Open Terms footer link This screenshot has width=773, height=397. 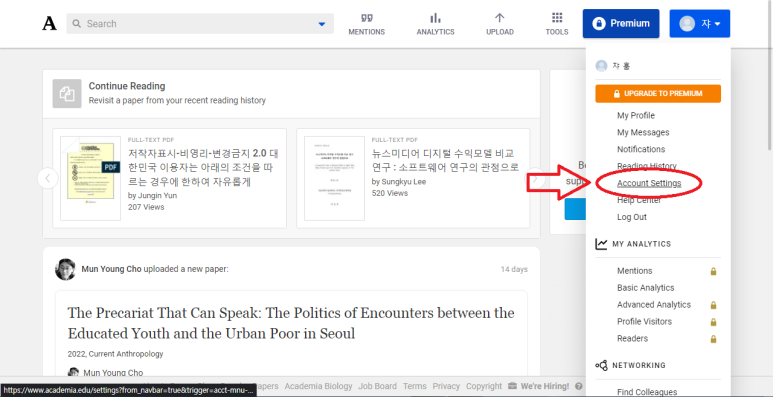[x=415, y=386]
